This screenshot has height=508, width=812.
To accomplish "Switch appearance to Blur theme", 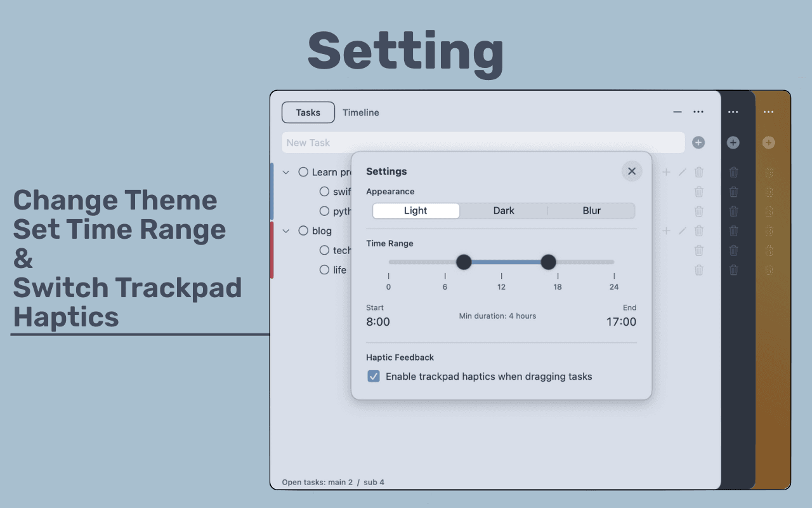I will click(590, 210).
